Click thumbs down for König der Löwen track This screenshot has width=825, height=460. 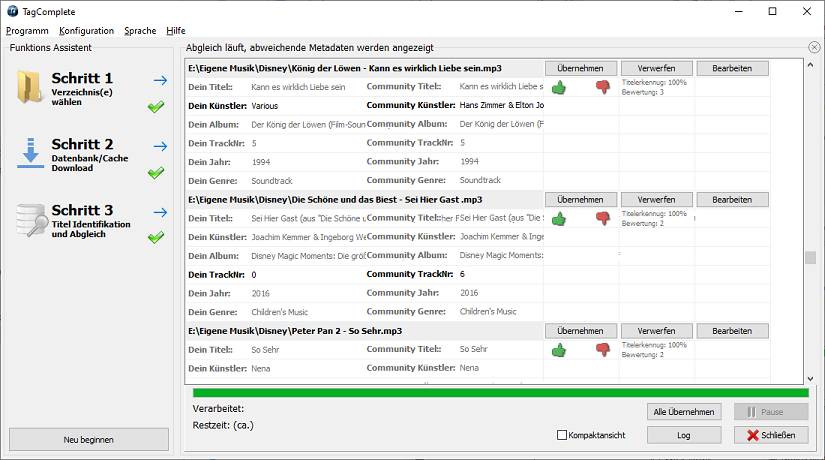[603, 87]
